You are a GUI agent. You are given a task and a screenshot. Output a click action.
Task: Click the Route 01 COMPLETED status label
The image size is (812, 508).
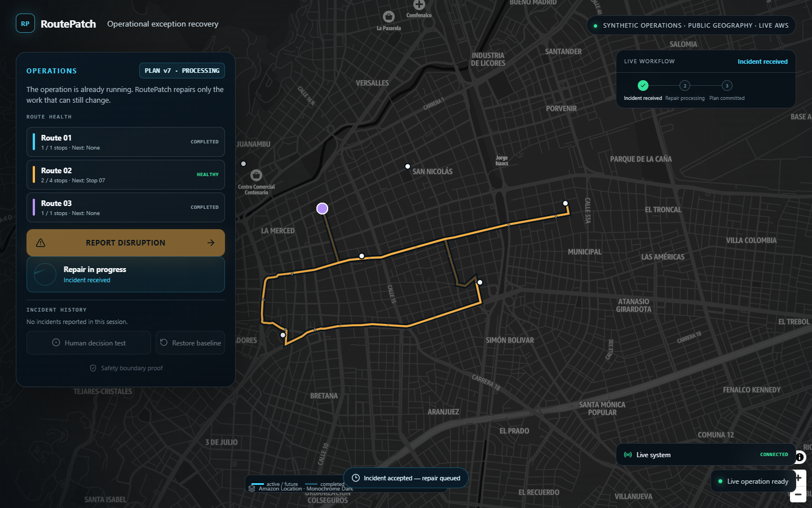tap(205, 142)
